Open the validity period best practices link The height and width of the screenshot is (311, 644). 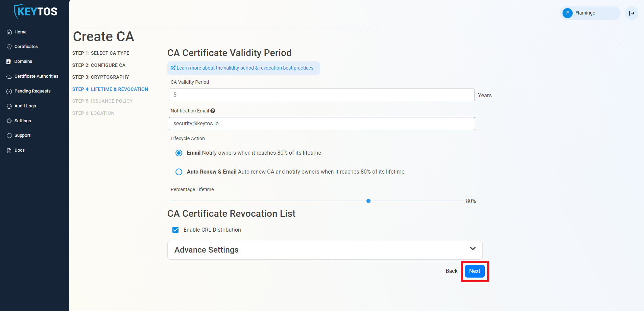[x=245, y=68]
